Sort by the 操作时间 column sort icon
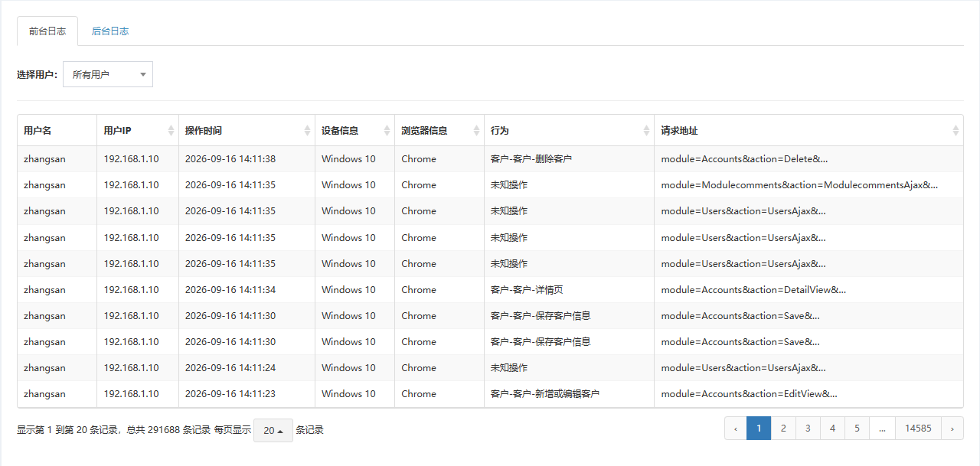Image resolution: width=980 pixels, height=466 pixels. (x=308, y=131)
